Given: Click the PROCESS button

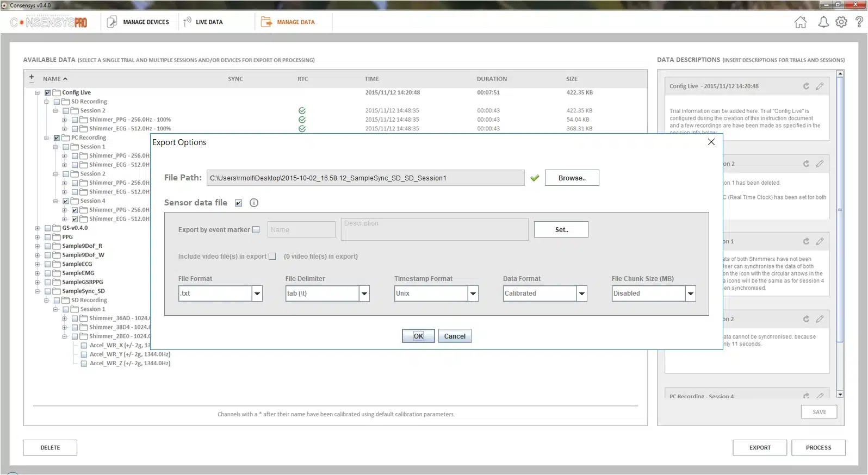Looking at the screenshot, I should (819, 447).
